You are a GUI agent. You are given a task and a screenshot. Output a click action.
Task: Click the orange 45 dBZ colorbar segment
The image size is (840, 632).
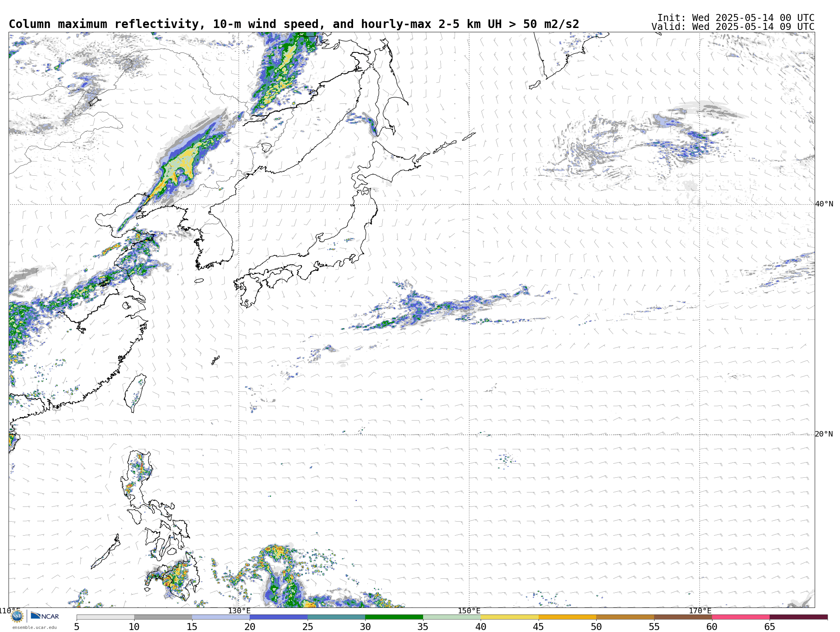point(567,617)
